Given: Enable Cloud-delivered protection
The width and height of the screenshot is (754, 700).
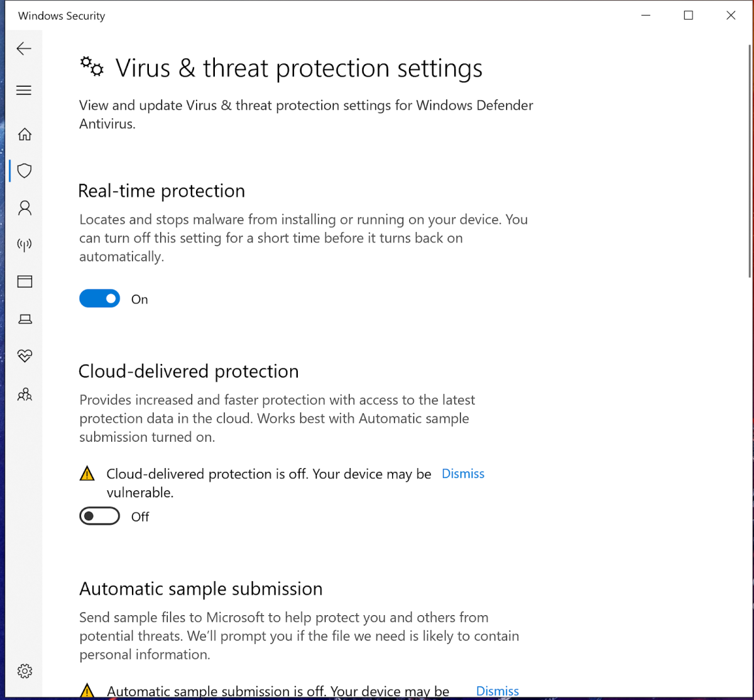Looking at the screenshot, I should 99,516.
